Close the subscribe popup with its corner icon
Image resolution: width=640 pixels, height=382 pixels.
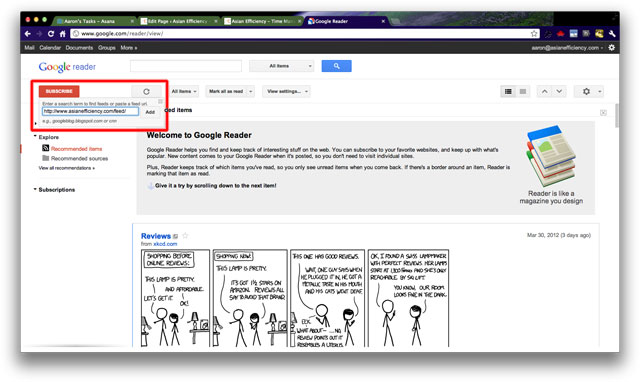pyautogui.click(x=160, y=101)
